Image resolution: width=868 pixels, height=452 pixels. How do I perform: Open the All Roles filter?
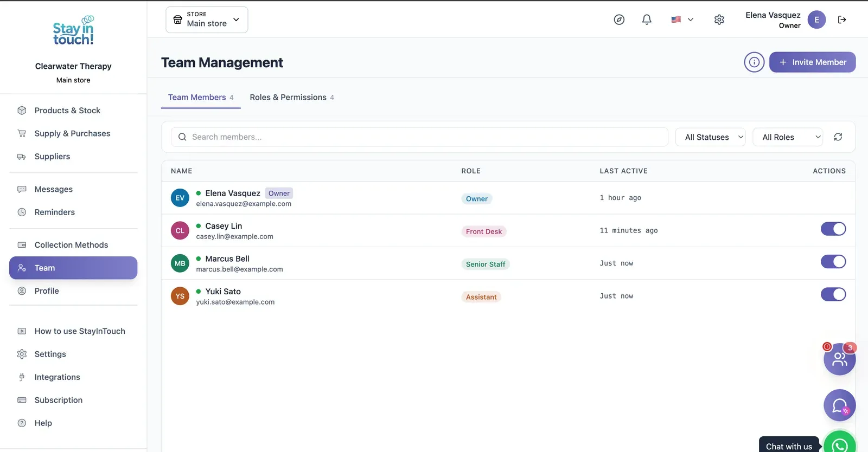pos(788,137)
